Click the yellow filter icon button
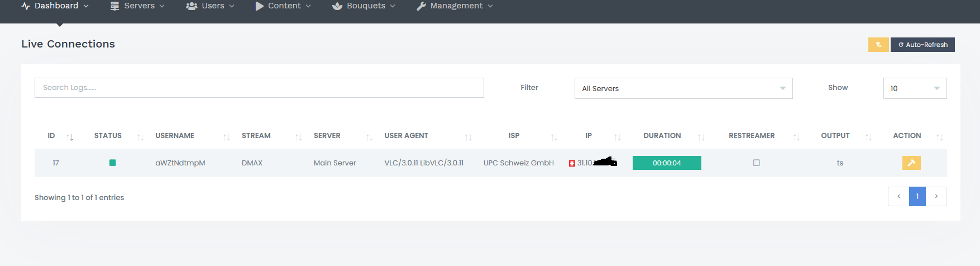980x266 pixels. coord(878,45)
